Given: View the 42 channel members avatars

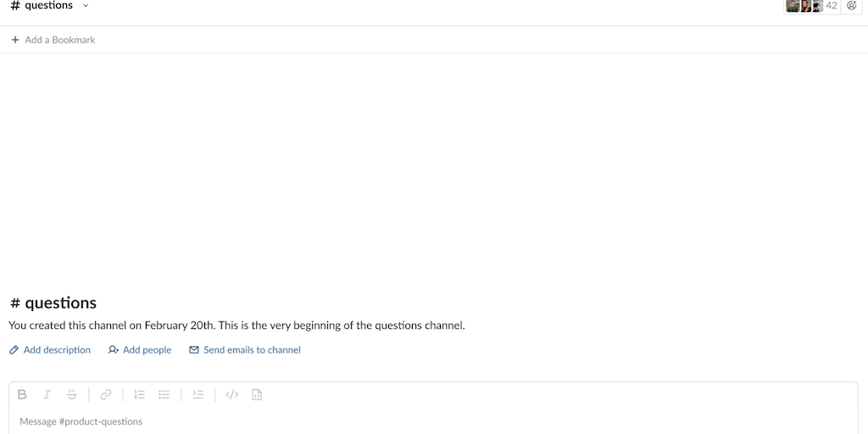Looking at the screenshot, I should tap(811, 6).
